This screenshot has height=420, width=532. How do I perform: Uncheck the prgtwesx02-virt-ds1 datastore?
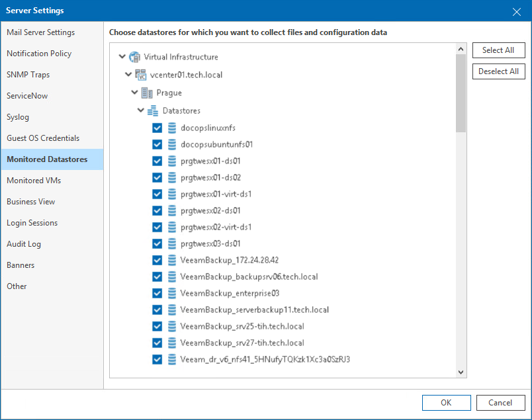[157, 226]
